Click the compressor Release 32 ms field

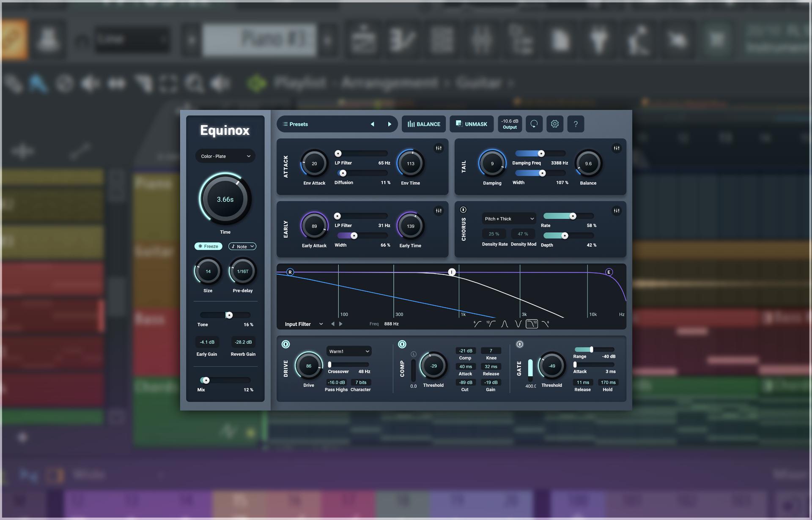click(491, 367)
